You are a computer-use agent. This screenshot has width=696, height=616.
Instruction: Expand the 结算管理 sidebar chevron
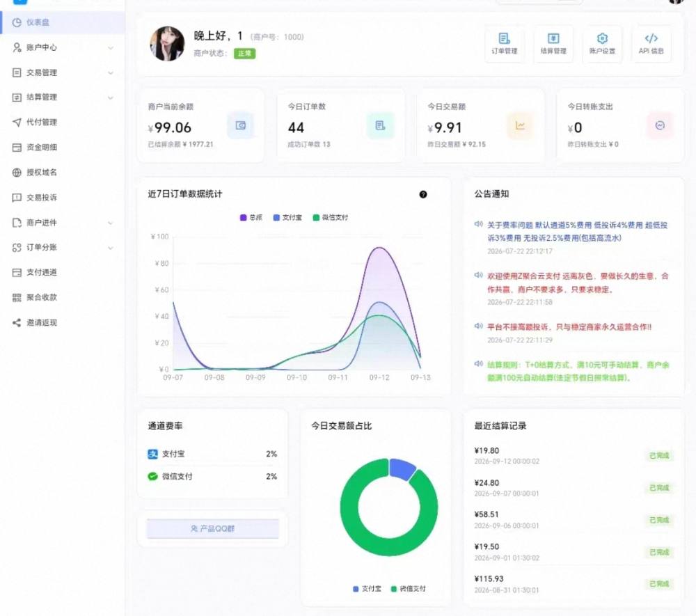click(111, 97)
